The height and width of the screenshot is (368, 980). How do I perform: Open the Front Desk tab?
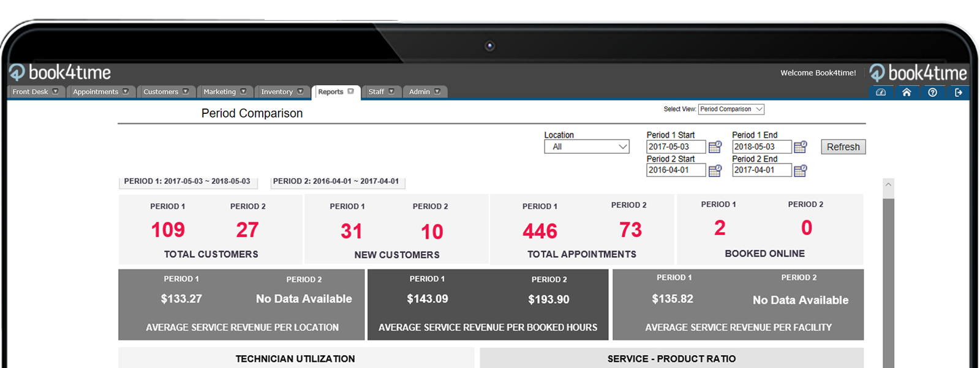(36, 92)
